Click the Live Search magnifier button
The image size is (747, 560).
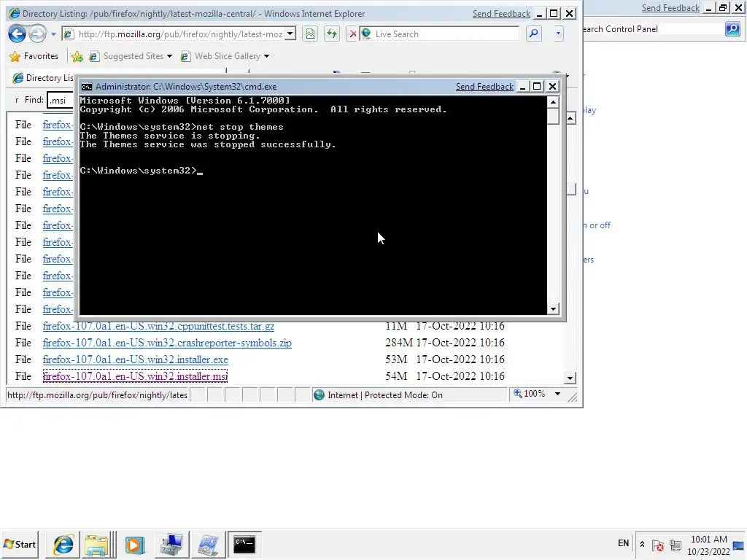click(534, 34)
